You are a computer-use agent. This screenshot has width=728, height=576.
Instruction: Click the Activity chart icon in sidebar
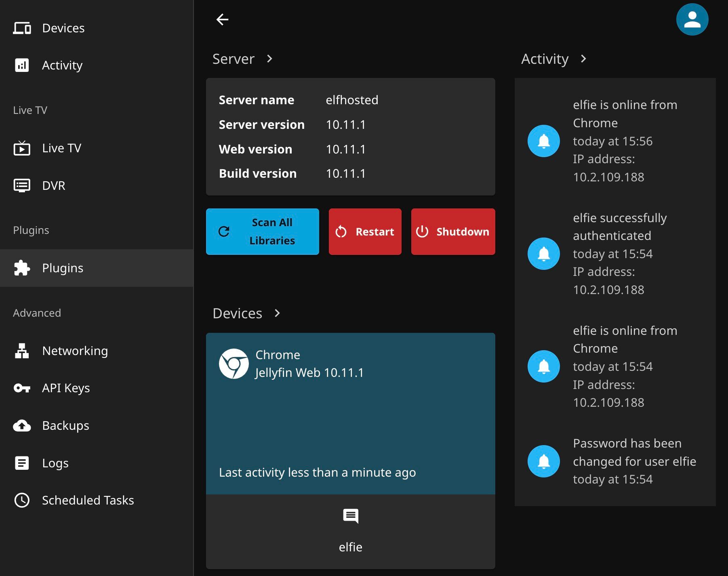coord(22,65)
